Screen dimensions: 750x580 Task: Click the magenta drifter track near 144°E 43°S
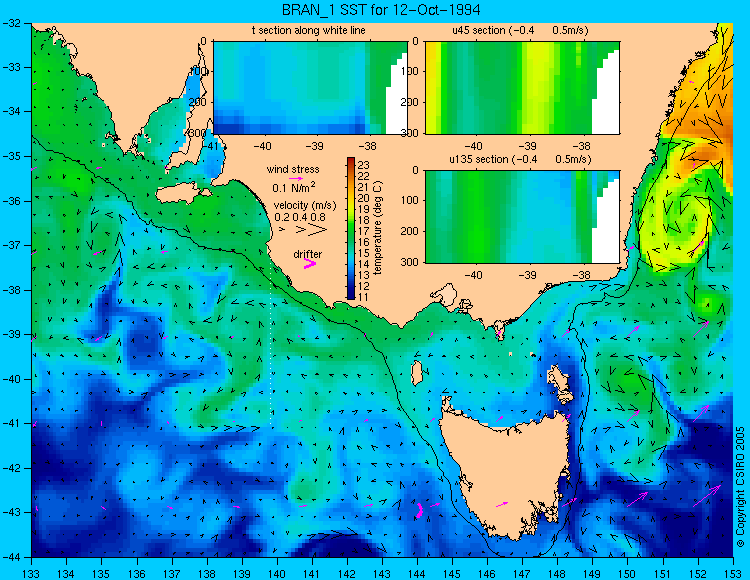click(x=419, y=510)
